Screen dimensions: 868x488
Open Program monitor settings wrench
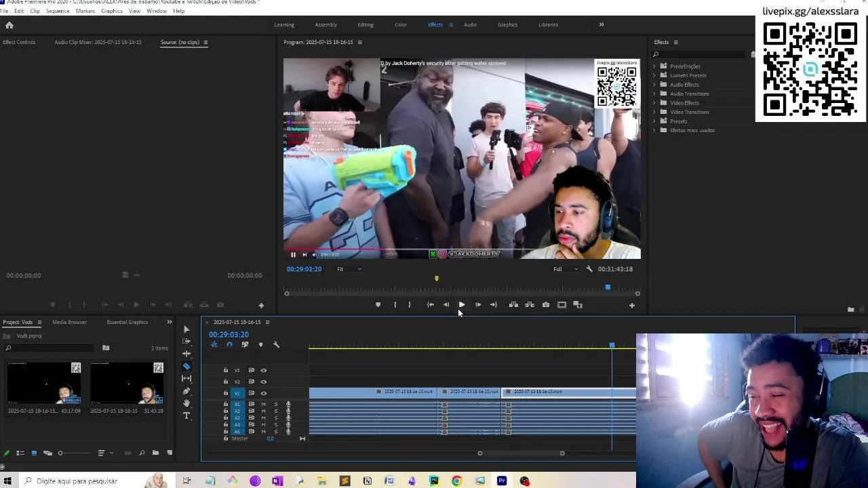[589, 269]
